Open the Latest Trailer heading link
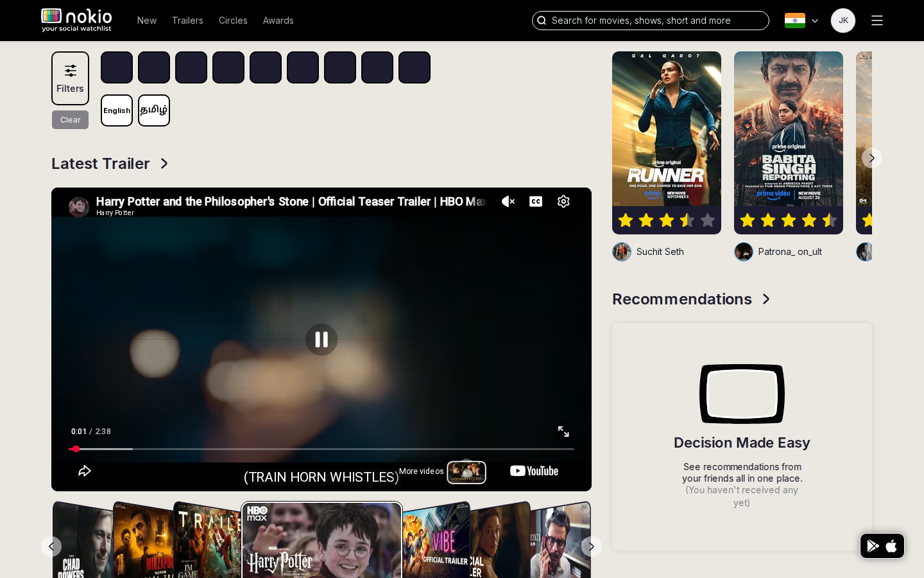This screenshot has width=924, height=578. tap(101, 164)
